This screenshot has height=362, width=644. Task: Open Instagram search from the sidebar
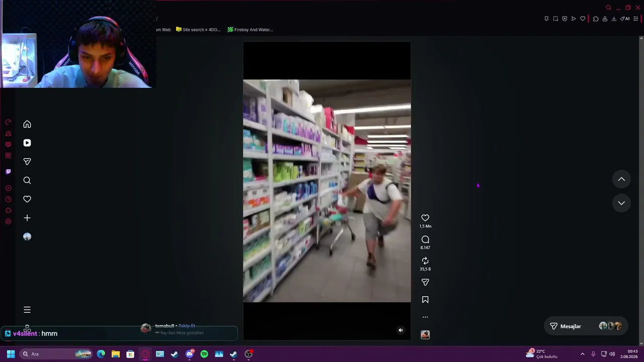coord(27,180)
